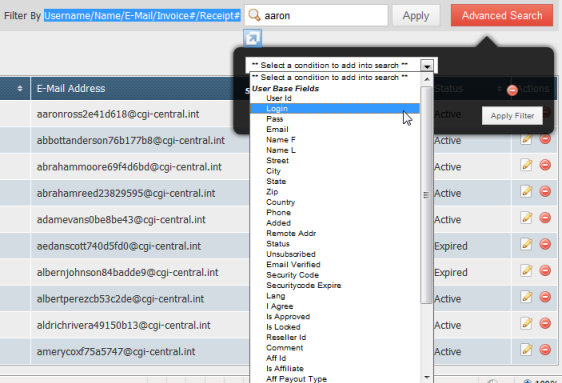Select Securitycode Expire condition
Viewport: 562px width, 383px height.
(335, 285)
